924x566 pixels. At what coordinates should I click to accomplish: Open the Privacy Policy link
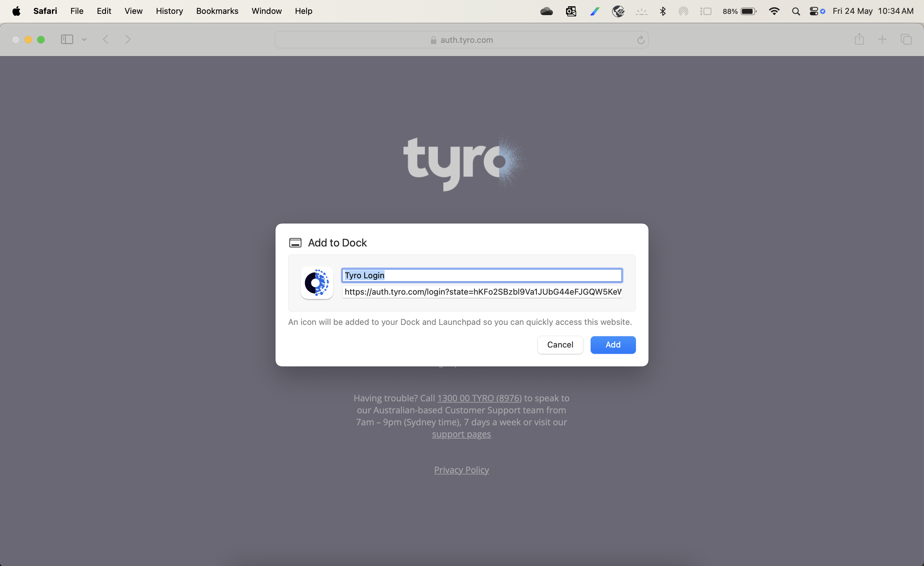click(x=461, y=470)
